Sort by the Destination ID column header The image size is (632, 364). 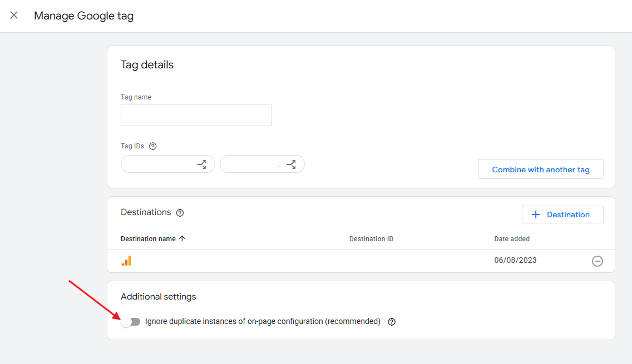click(371, 239)
